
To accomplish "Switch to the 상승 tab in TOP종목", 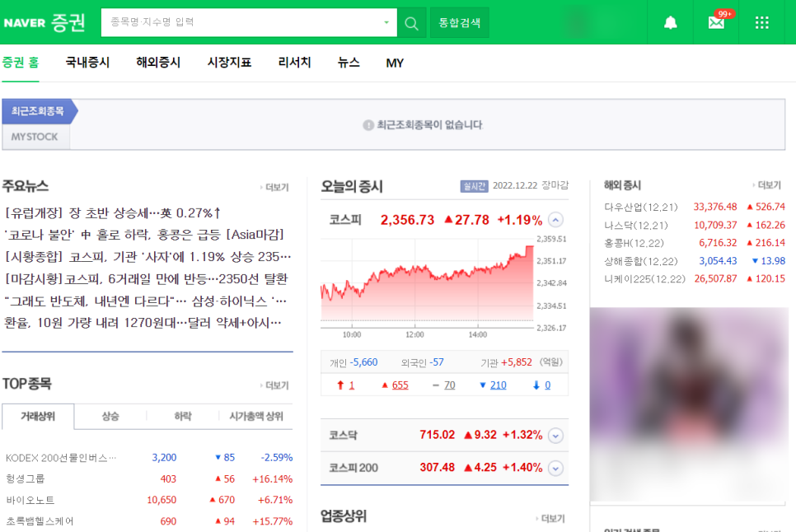I will (x=110, y=417).
